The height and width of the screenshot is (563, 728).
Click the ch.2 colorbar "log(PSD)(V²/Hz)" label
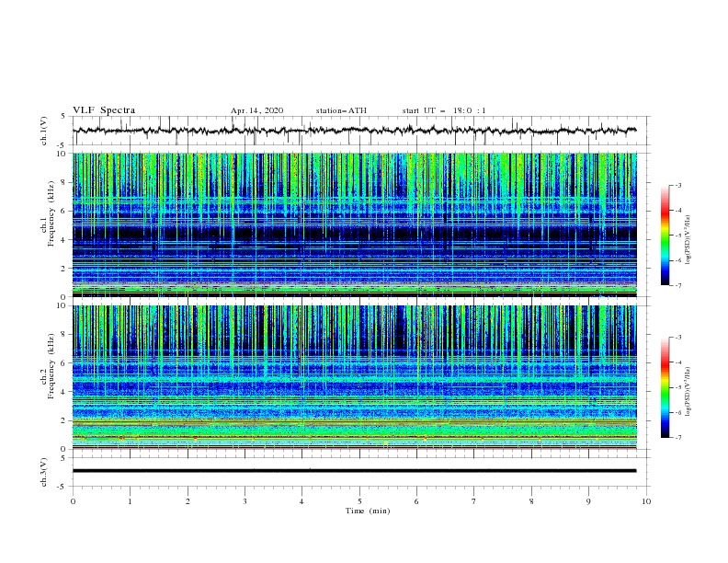(x=688, y=392)
